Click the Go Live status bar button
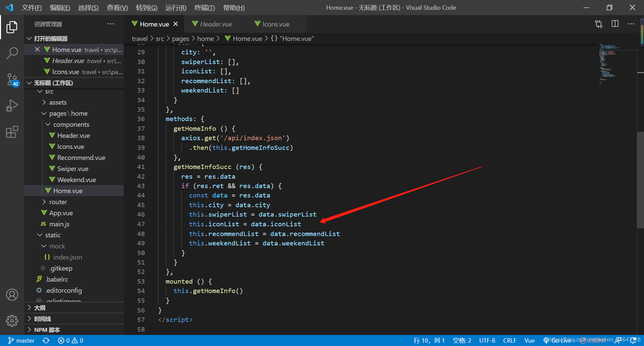The height and width of the screenshot is (346, 644). tap(557, 341)
